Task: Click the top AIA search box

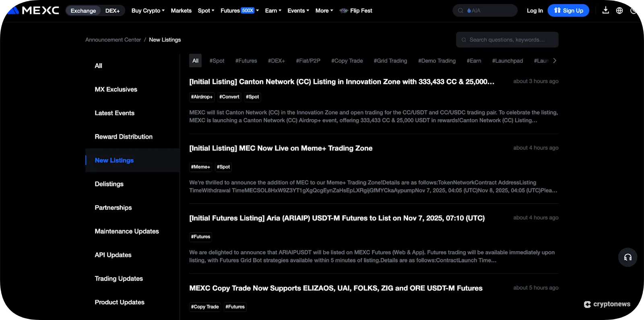Action: [485, 10]
